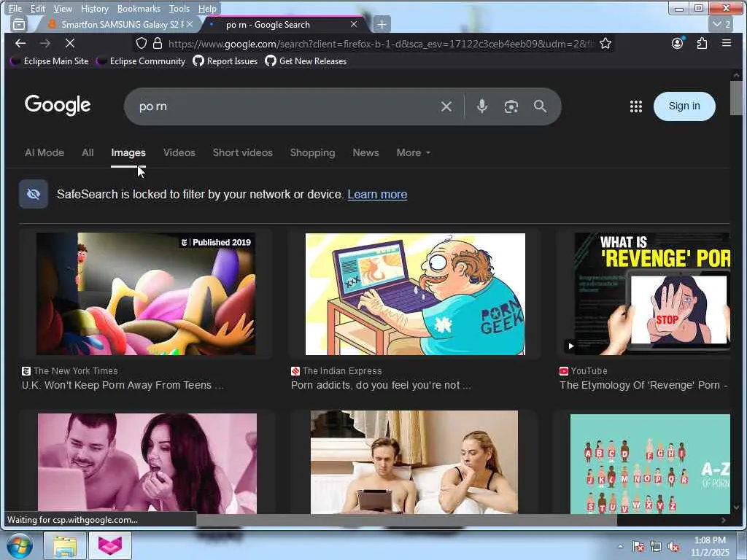
Task: Open the Bookmarks menu
Action: tap(139, 9)
